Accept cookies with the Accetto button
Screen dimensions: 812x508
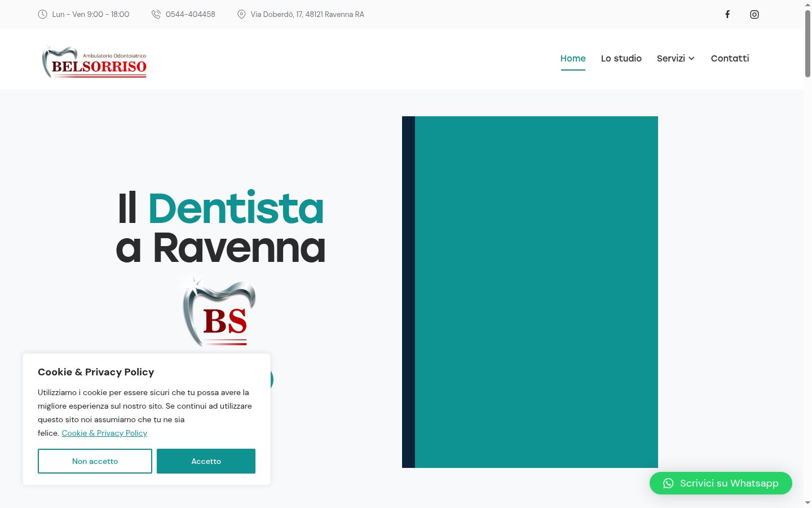tap(206, 461)
